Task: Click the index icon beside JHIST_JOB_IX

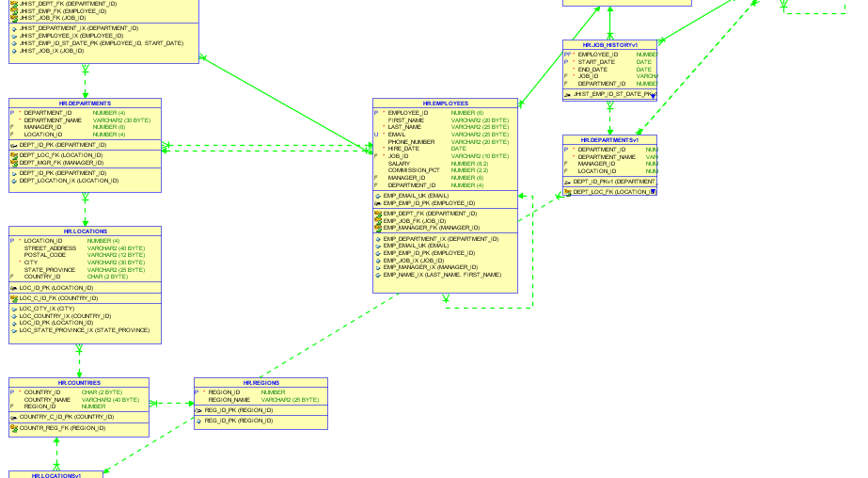Action: pos(14,51)
